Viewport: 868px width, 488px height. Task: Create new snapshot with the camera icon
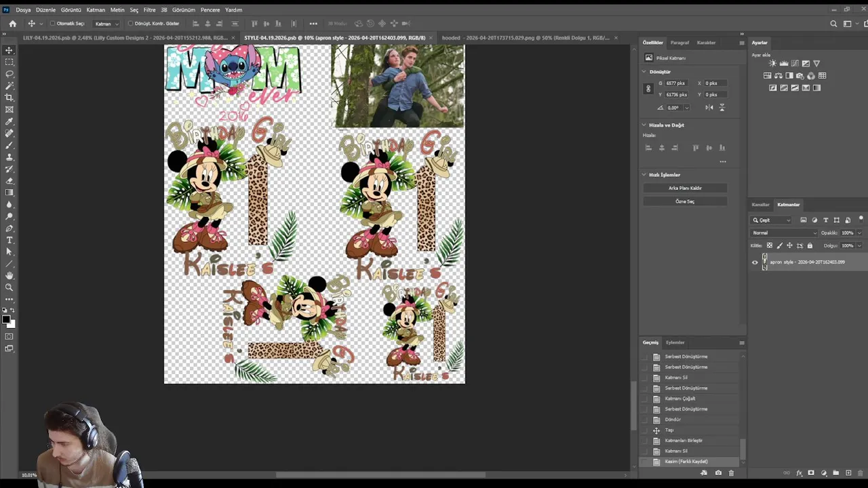(718, 472)
